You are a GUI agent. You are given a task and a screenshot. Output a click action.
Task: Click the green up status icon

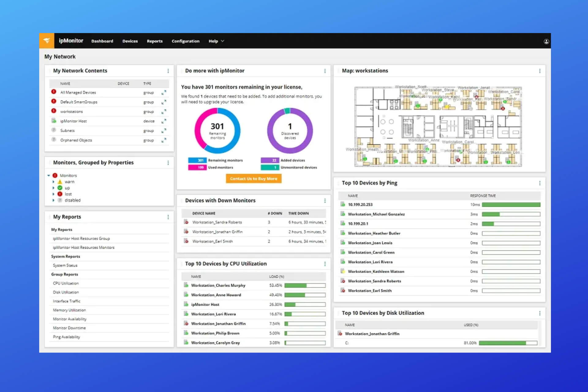tap(60, 188)
